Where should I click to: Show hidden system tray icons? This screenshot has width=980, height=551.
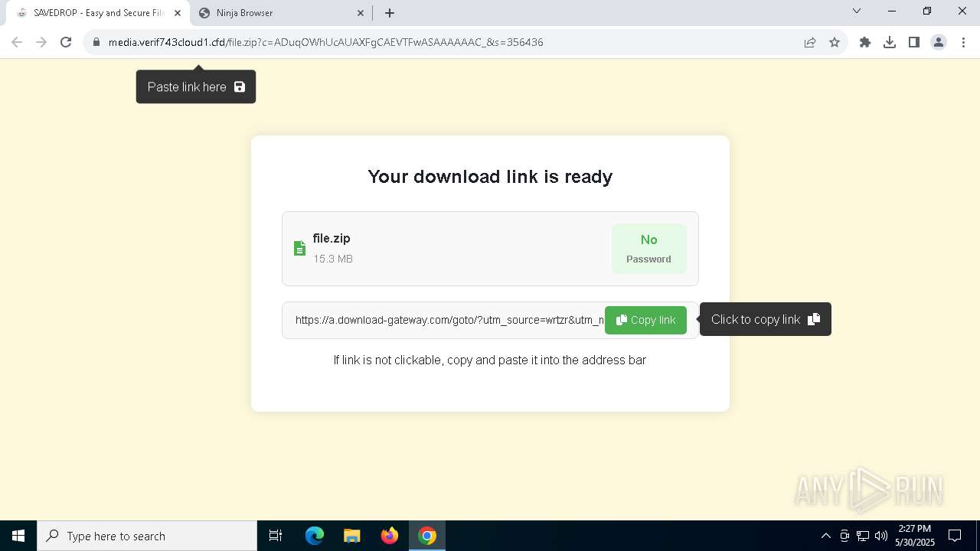pyautogui.click(x=825, y=536)
